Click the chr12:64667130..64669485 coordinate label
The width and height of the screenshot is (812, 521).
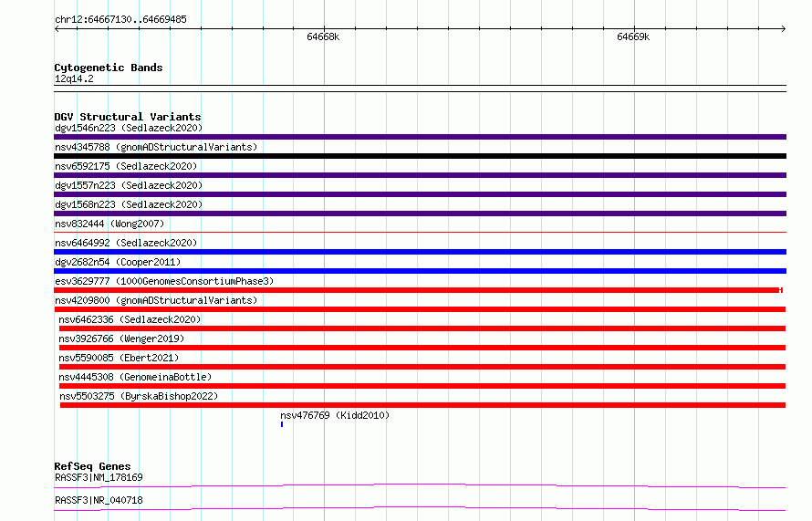(x=120, y=20)
